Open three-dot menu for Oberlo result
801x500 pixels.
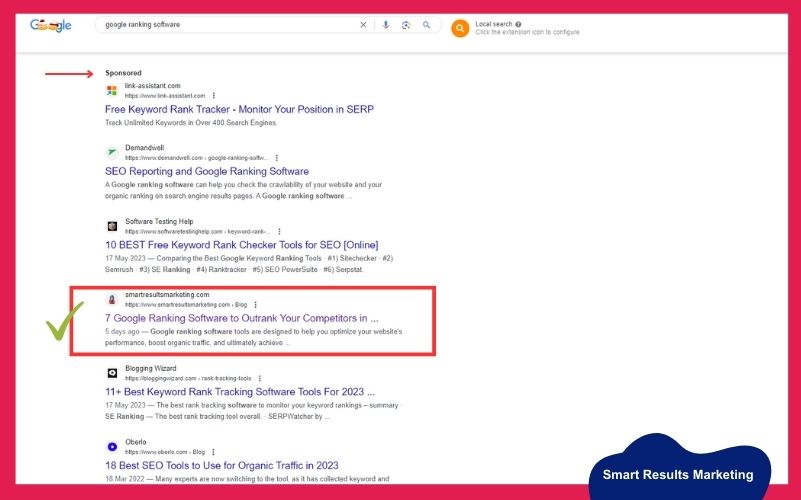click(213, 452)
